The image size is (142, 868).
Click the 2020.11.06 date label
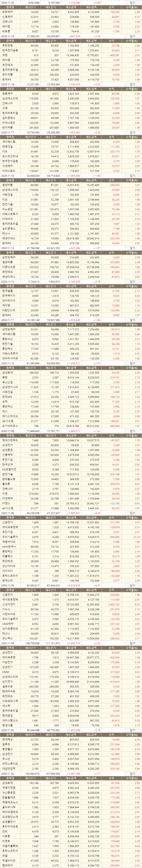tap(8, 513)
